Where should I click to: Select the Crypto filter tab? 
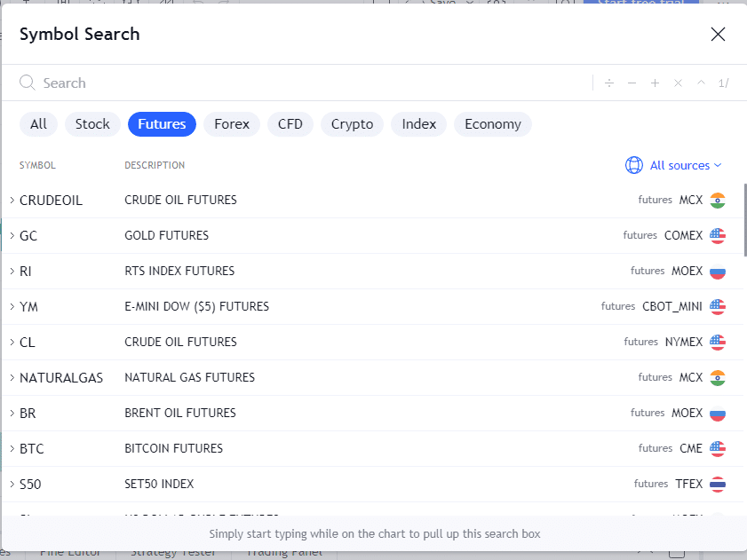click(x=352, y=124)
